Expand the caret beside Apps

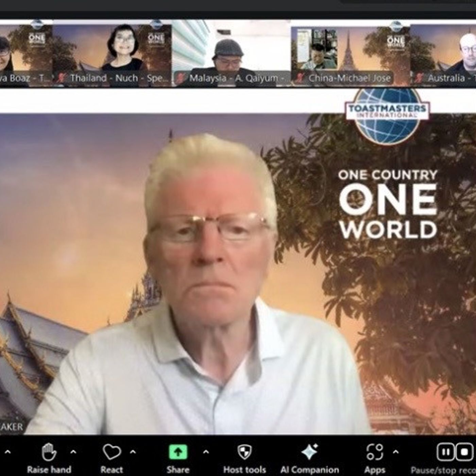pos(396,452)
